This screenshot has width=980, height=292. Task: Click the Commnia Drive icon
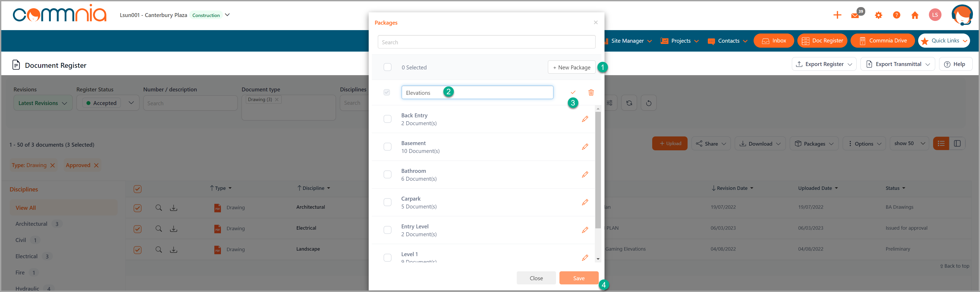882,41
